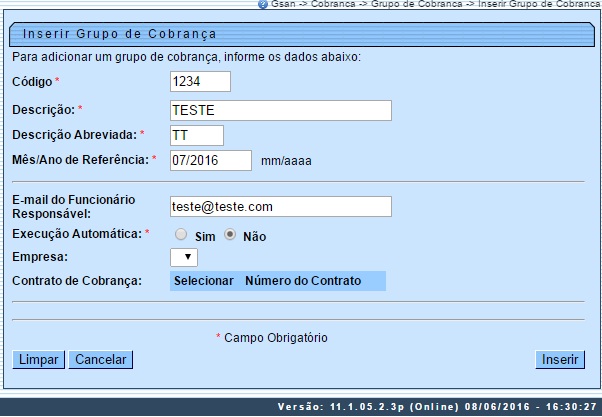Screen dimensions: 602x417
Task: Click the Empresa label
Action: [x=40, y=257]
